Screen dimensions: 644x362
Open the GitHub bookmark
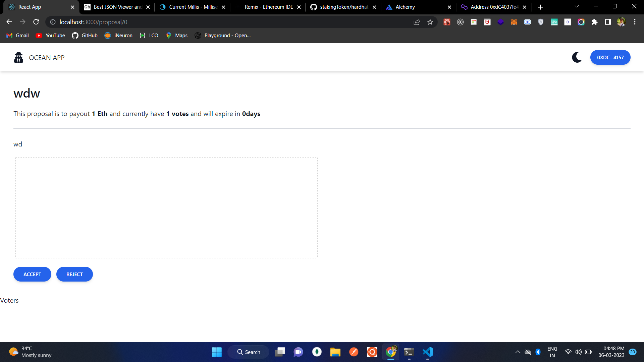coord(85,36)
